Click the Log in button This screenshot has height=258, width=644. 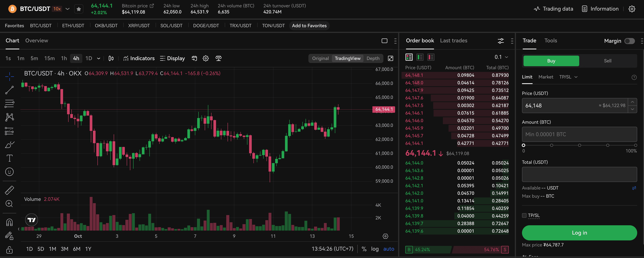[x=579, y=233]
